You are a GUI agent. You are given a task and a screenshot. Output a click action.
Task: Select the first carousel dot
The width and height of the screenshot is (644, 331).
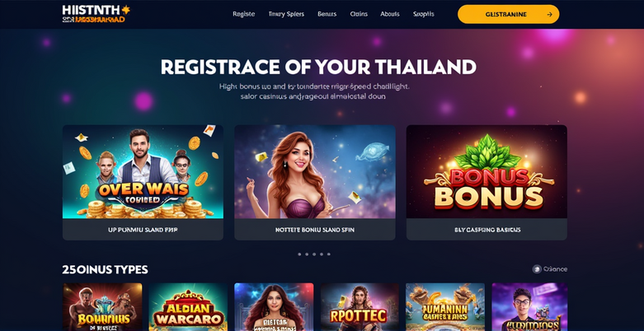299,254
